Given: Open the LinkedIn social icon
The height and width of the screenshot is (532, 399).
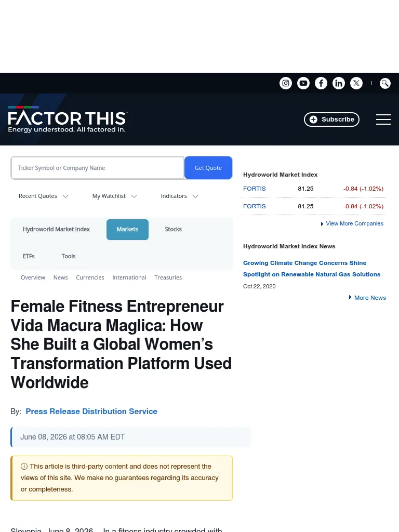Looking at the screenshot, I should pos(339,83).
